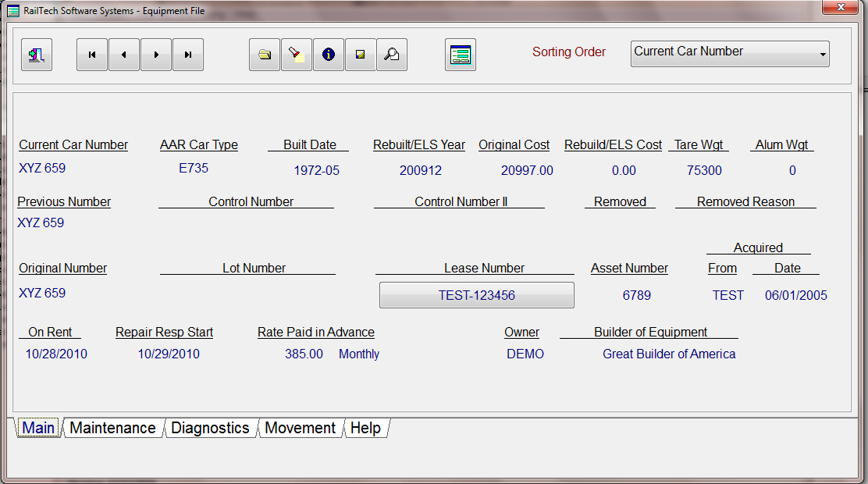The image size is (868, 484).
Task: Open the Maintenance tab
Action: 113,428
